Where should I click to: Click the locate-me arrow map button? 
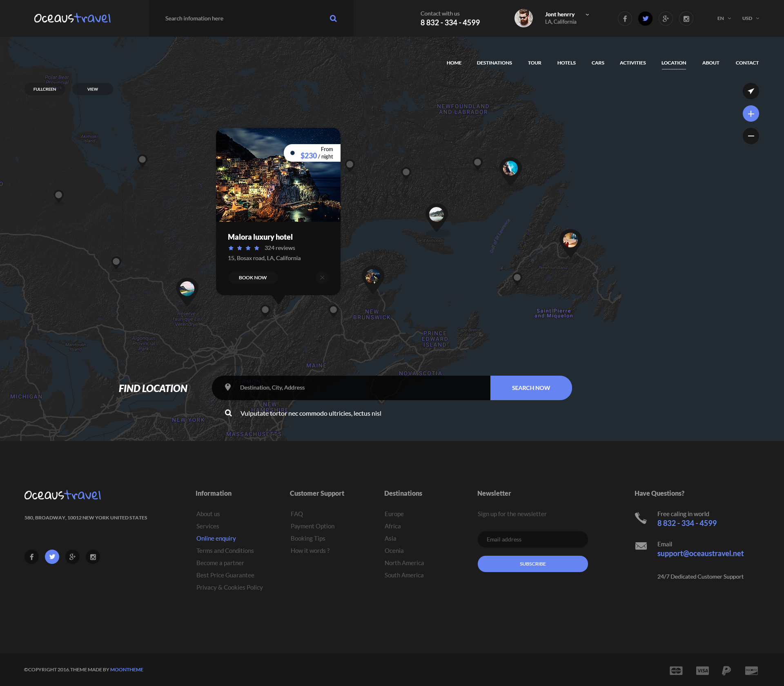(x=751, y=91)
